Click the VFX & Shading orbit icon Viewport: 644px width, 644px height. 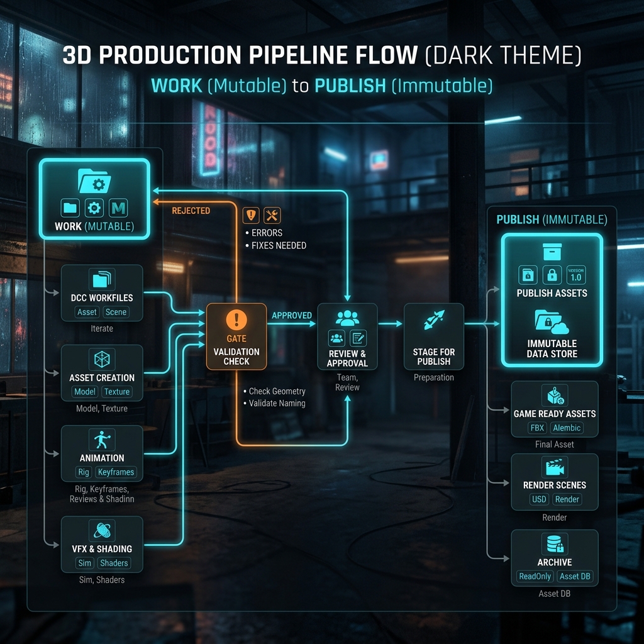click(x=102, y=530)
